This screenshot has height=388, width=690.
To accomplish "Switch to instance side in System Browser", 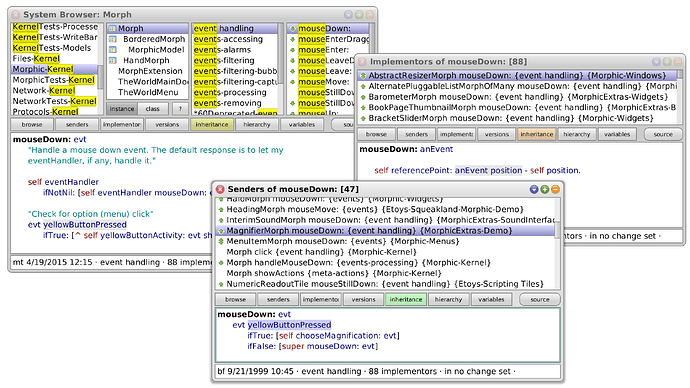I will (x=122, y=109).
